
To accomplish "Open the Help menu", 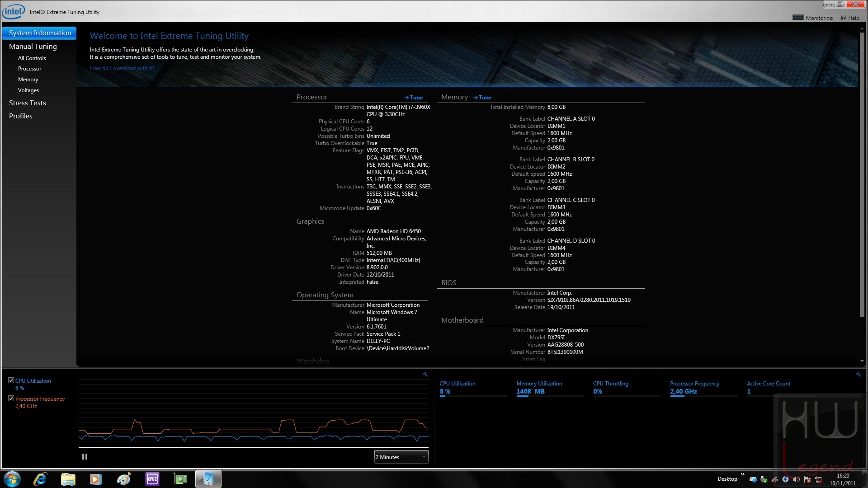I will 850,18.
